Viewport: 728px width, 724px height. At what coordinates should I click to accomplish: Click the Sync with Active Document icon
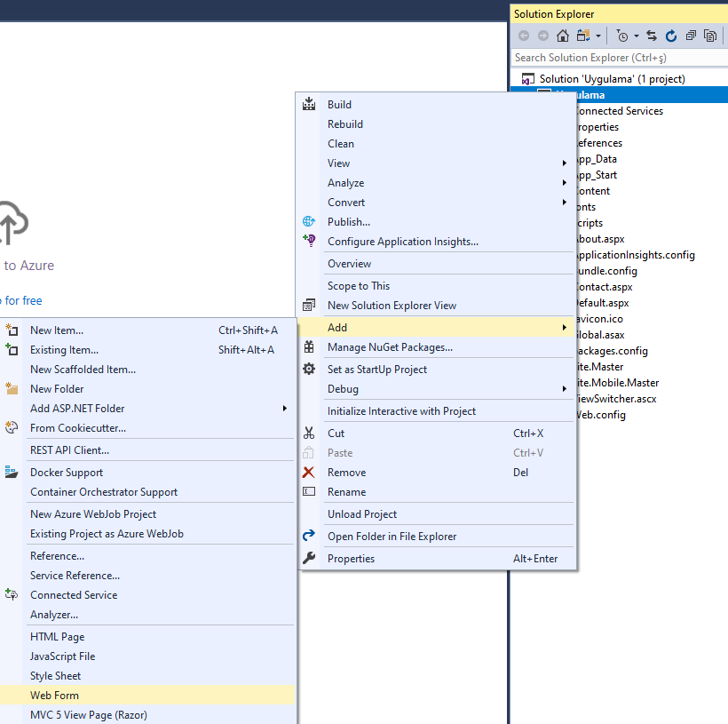pyautogui.click(x=652, y=36)
